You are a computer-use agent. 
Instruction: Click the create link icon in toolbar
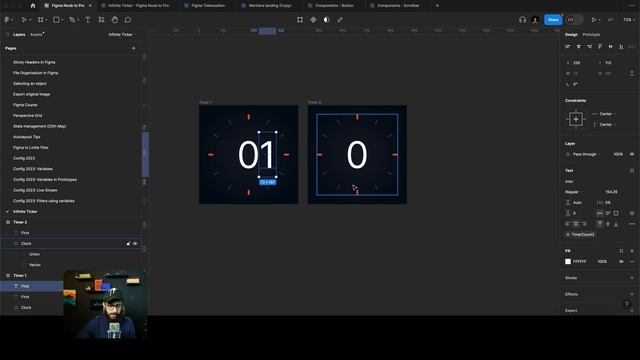click(340, 20)
